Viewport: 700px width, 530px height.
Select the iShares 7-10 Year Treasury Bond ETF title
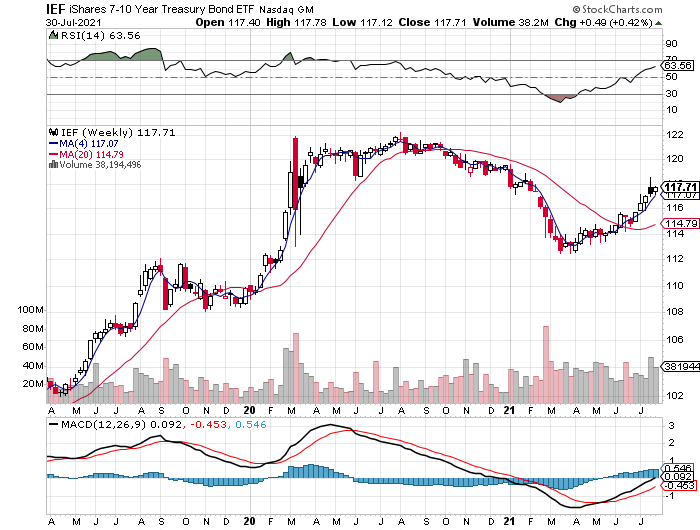click(162, 9)
